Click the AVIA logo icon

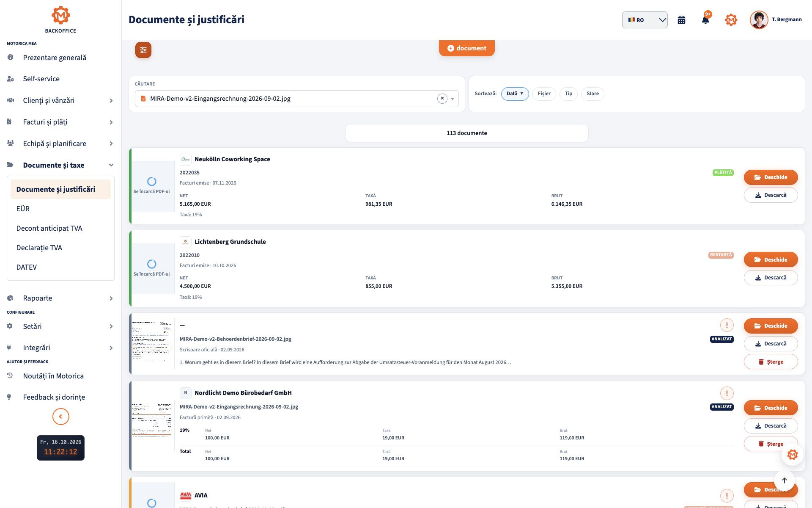[x=185, y=495]
